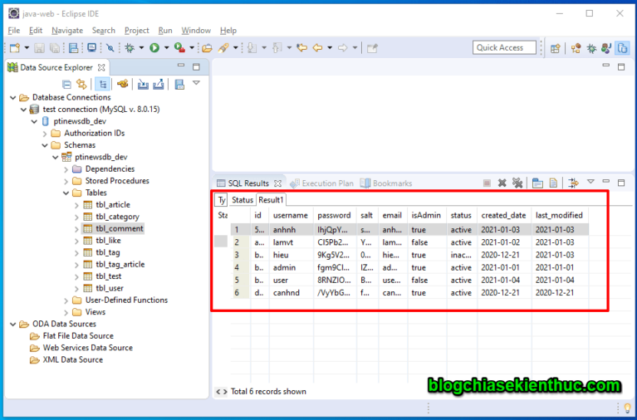Click the tbl_user table icon
This screenshot has width=637, height=420.
tap(87, 287)
